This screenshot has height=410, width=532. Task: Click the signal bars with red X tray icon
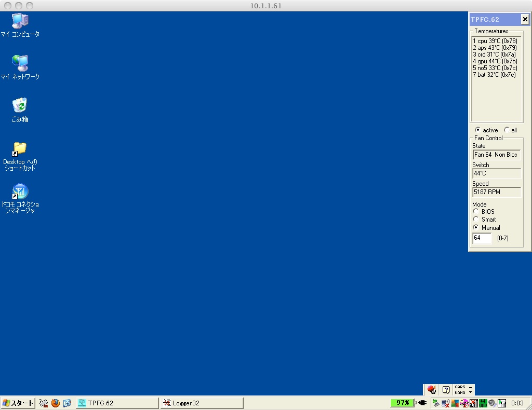pos(473,403)
